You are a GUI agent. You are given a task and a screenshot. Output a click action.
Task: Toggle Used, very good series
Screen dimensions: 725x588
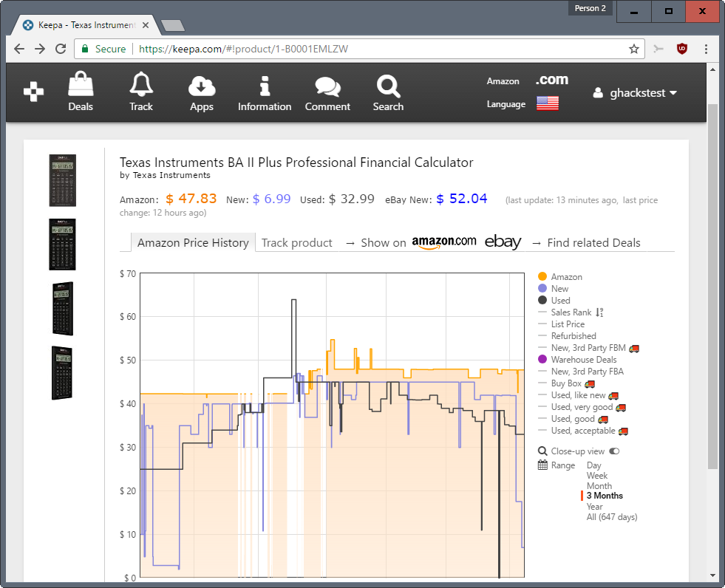click(x=582, y=407)
